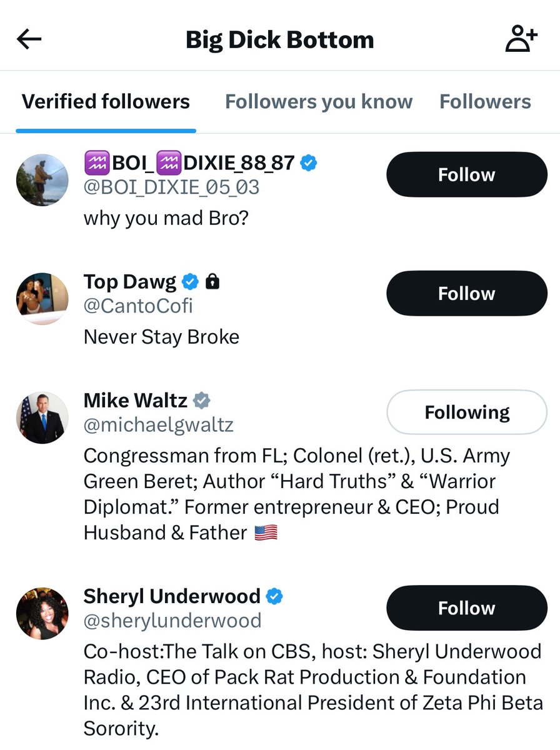Tap Sheryl Underwood's blue verified badge

click(274, 596)
